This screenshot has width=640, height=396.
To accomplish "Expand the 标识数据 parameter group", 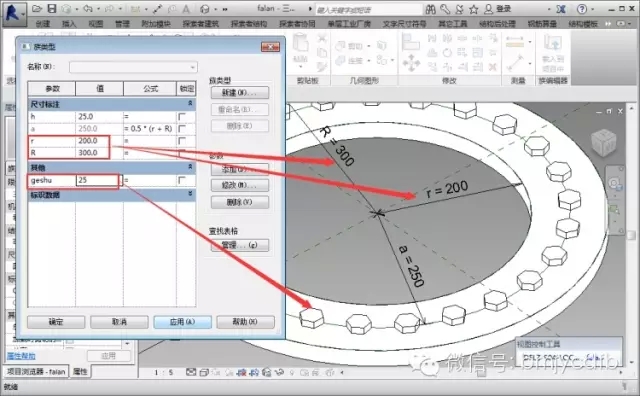I will [x=190, y=194].
